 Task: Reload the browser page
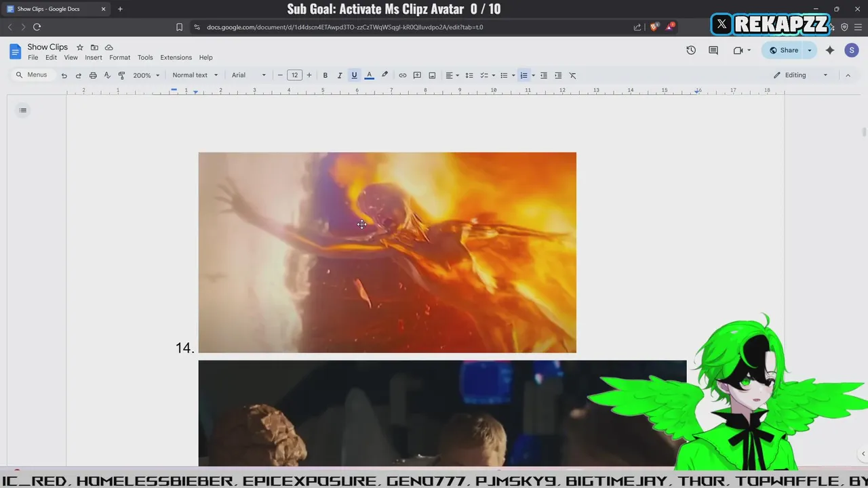37,27
